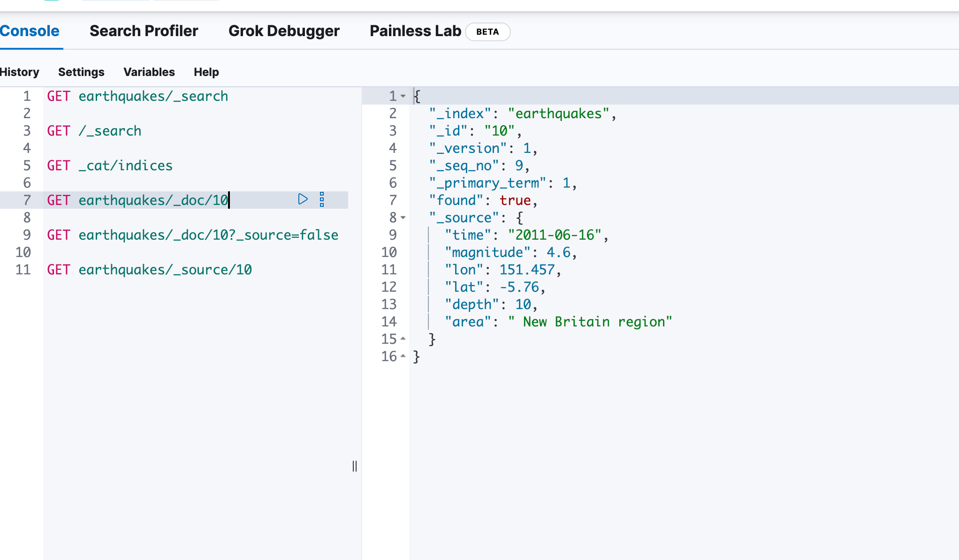Click the fold marker at line 16

point(403,356)
